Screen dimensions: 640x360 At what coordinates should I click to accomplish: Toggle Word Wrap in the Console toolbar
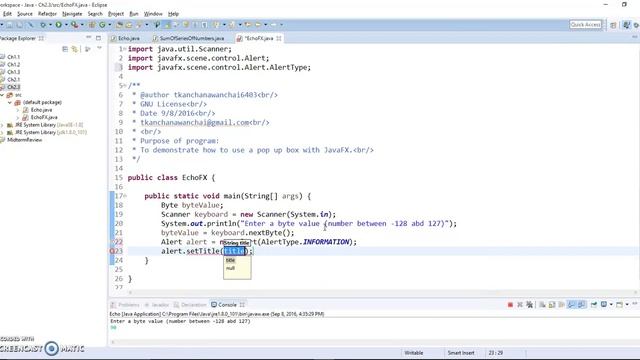562,305
